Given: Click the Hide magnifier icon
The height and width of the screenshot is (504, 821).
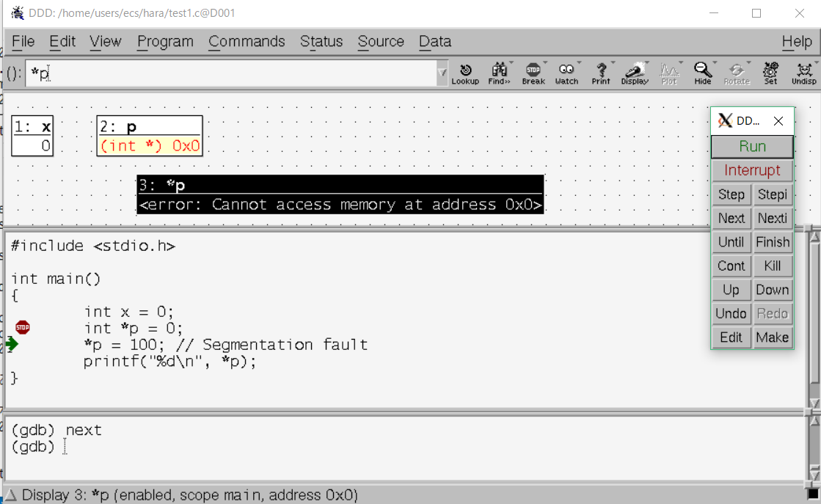Looking at the screenshot, I should [x=703, y=73].
